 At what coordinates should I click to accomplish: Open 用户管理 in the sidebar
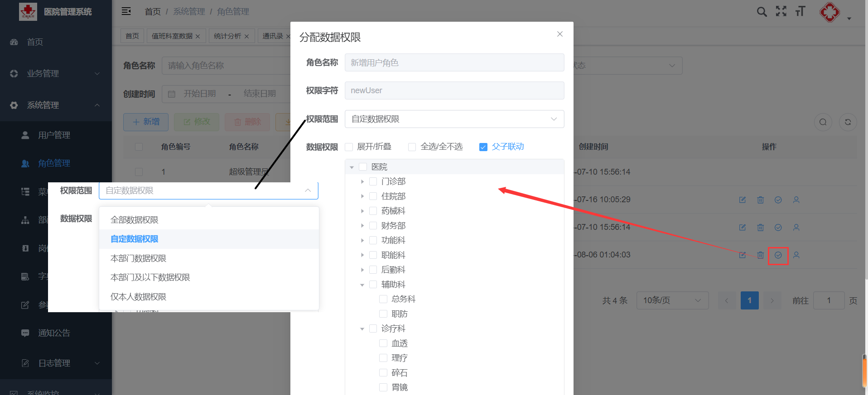click(54, 135)
